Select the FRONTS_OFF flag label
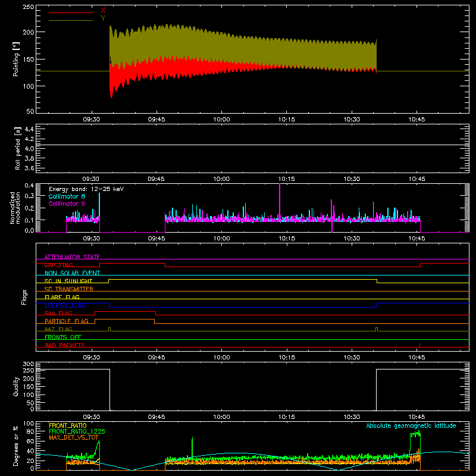Viewport: 476px width, 476px height. [x=63, y=337]
